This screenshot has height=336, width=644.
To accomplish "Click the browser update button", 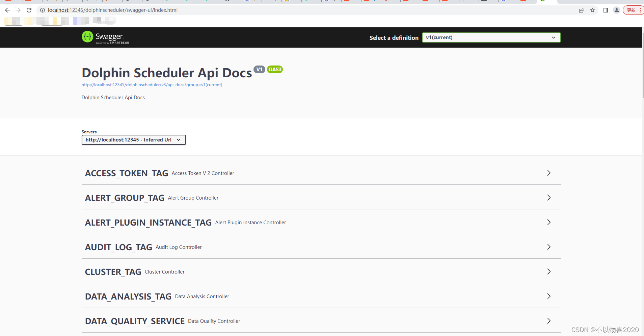I will pyautogui.click(x=634, y=10).
